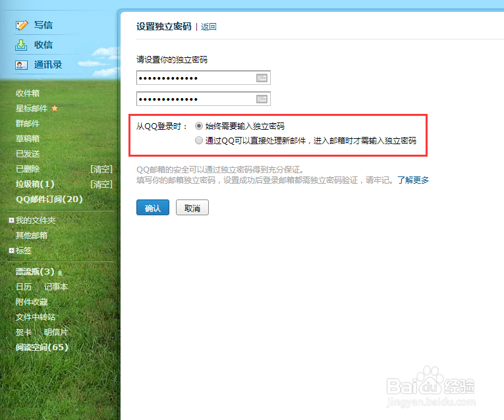Click the contacts card icon
This screenshot has height=420, width=504.
tap(22, 65)
